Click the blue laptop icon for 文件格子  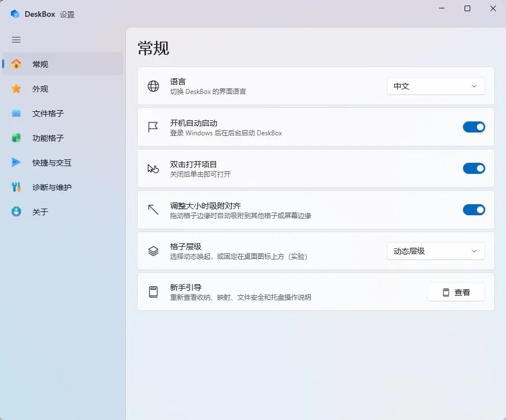pyautogui.click(x=16, y=114)
